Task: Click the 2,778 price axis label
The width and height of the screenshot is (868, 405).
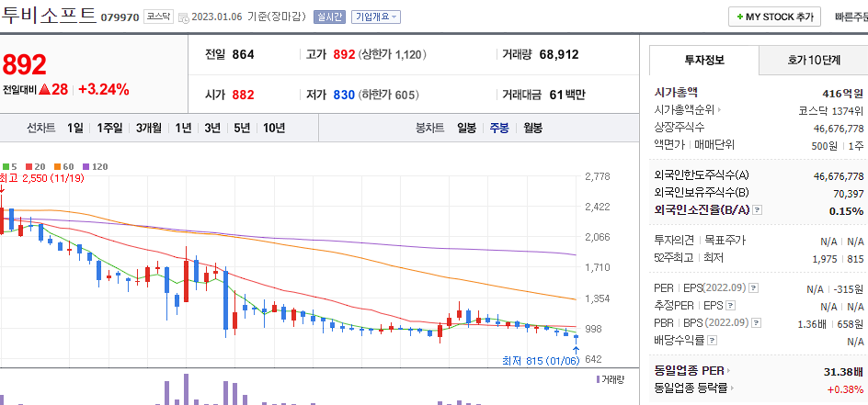Action: coord(598,177)
